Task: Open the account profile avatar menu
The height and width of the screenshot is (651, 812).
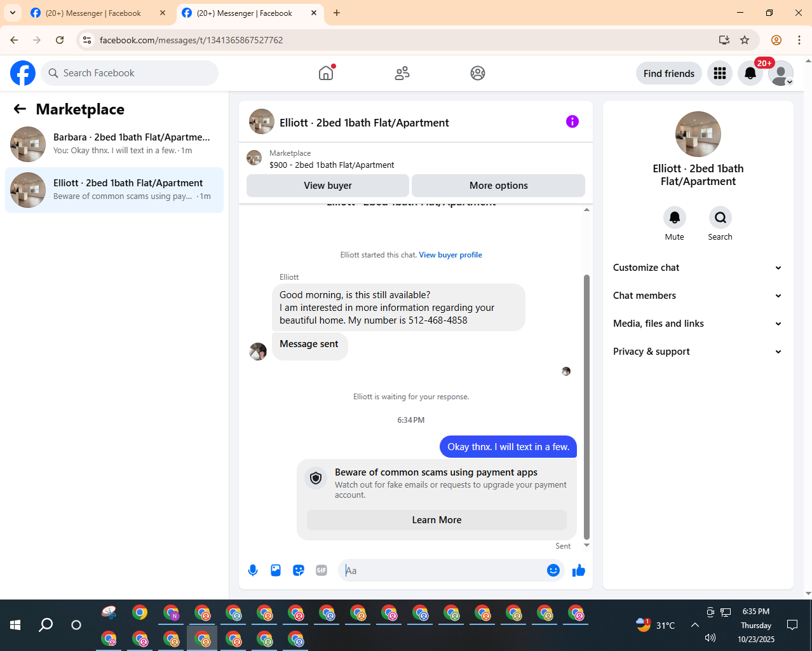Action: click(781, 73)
